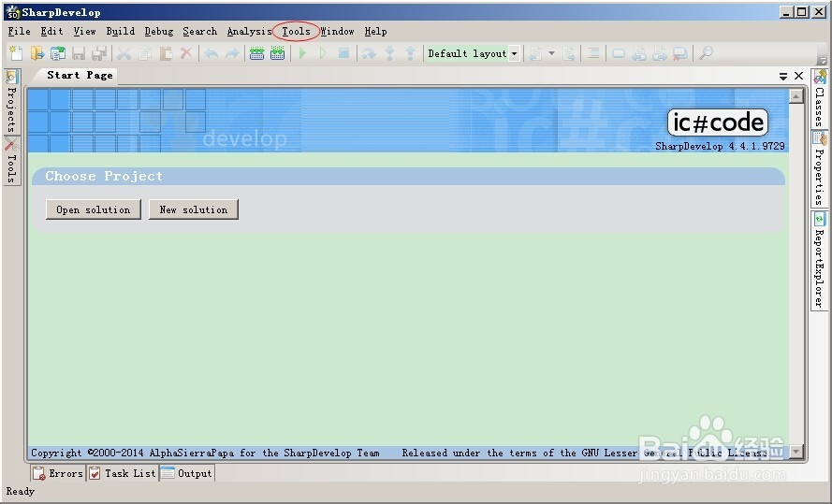Image resolution: width=832 pixels, height=504 pixels.
Task: Close the Start Page document
Action: [798, 76]
